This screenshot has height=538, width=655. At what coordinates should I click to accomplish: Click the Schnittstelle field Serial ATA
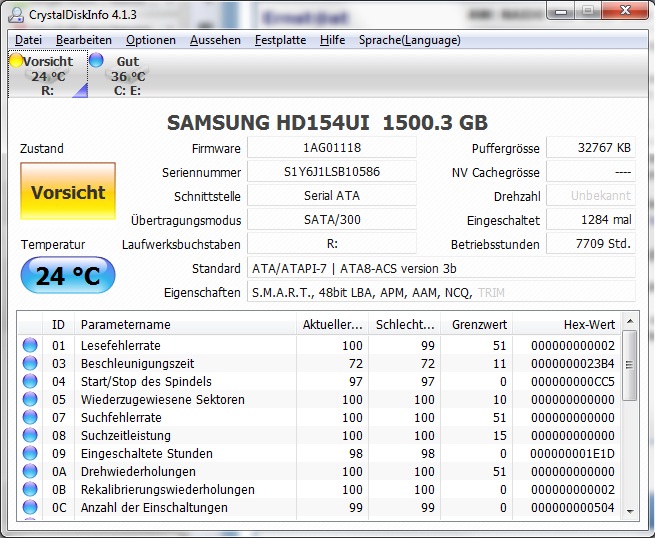click(x=332, y=195)
